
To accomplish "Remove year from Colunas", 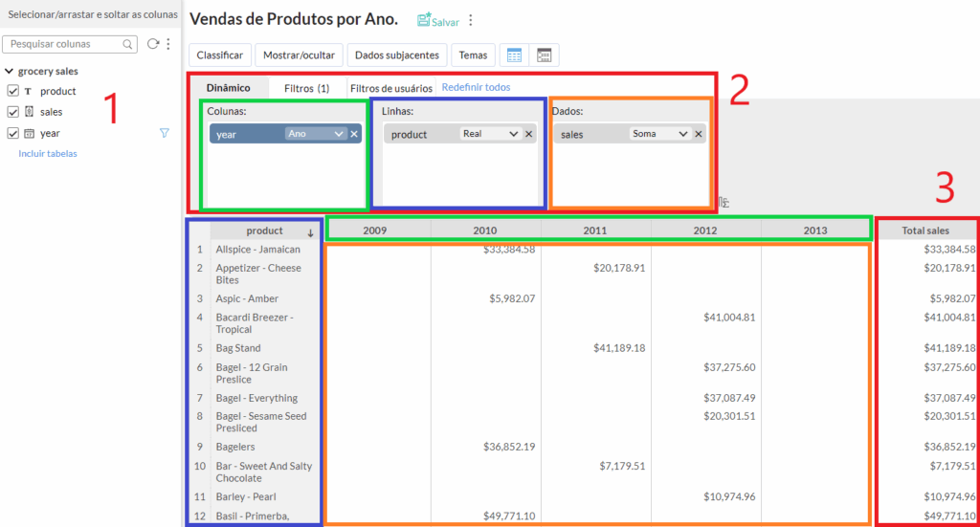I will (354, 134).
